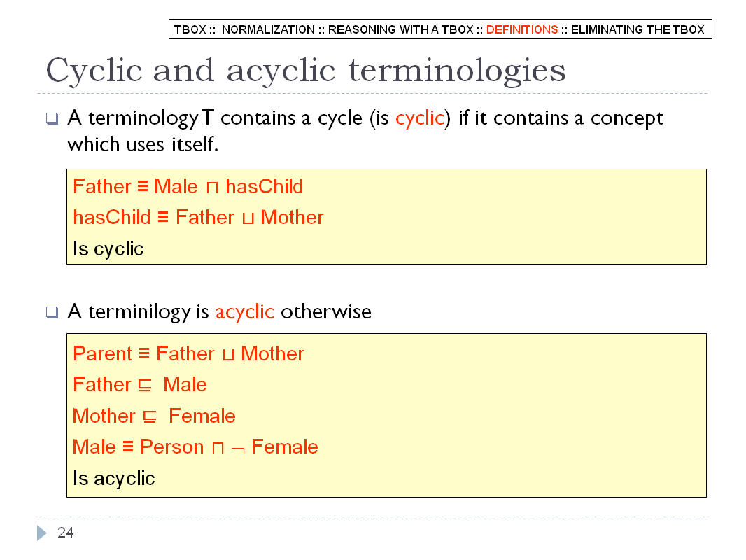Viewport: 746px width, 560px height.
Task: Click the second square bullet before 'A terminilogy'
Action: 52,312
